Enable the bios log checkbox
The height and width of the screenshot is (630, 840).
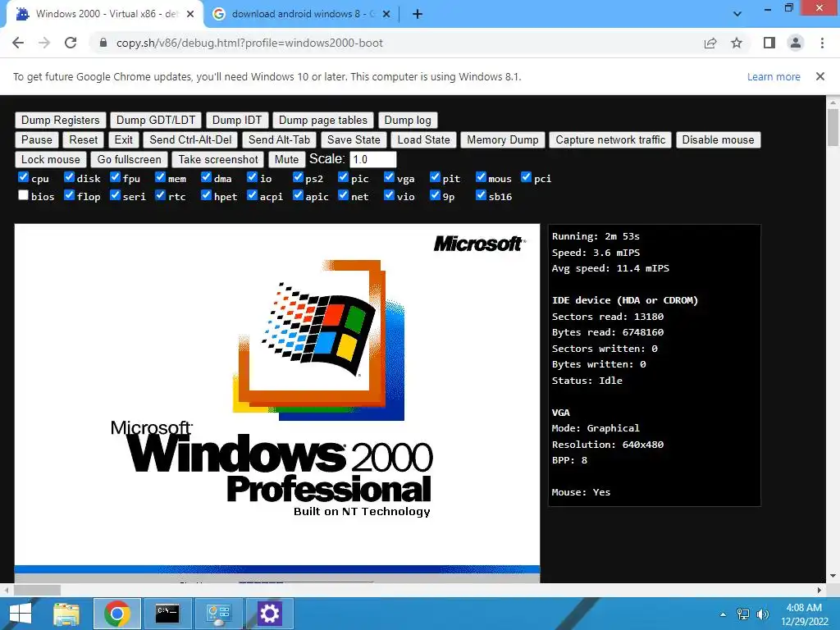(x=23, y=195)
